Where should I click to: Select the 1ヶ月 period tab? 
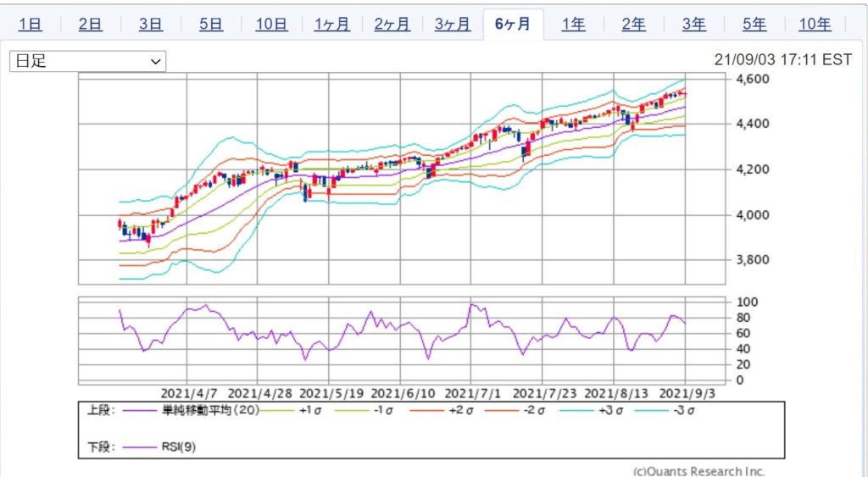tap(331, 24)
